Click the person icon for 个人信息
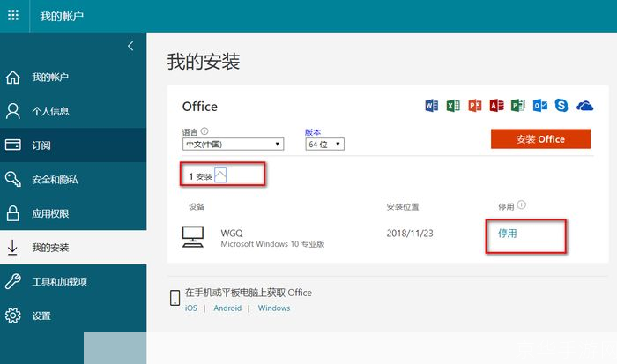This screenshot has width=617, height=364. pyautogui.click(x=12, y=111)
